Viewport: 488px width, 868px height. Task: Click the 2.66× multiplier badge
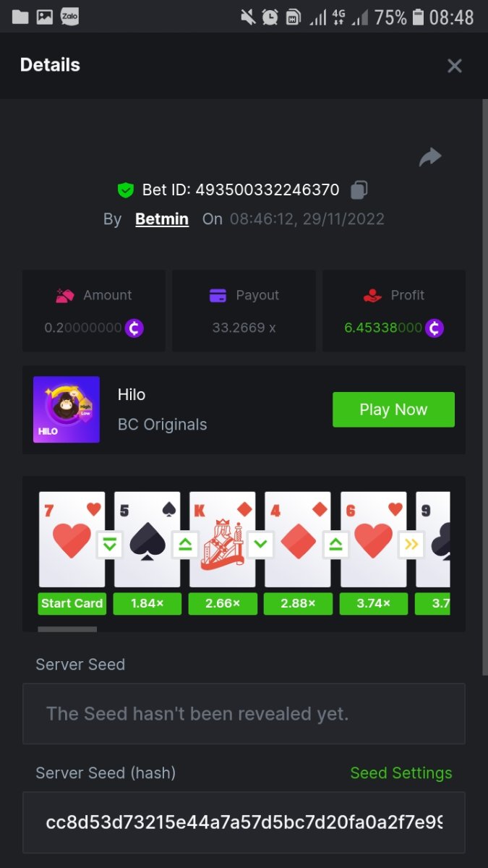(x=223, y=603)
